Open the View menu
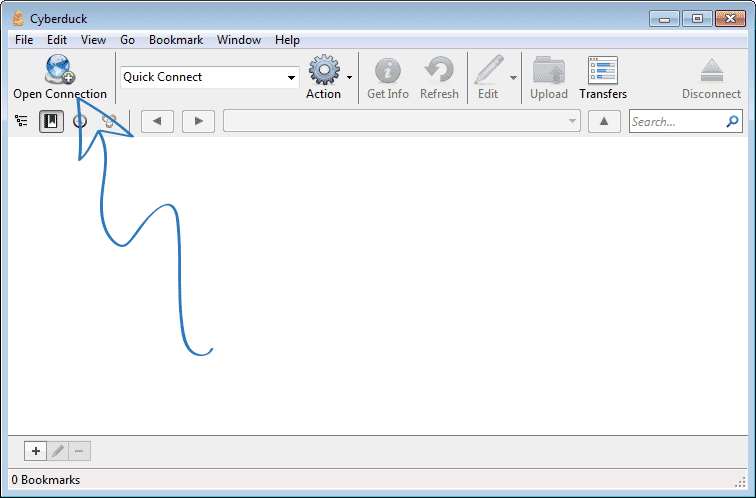The width and height of the screenshot is (756, 498). coord(94,40)
